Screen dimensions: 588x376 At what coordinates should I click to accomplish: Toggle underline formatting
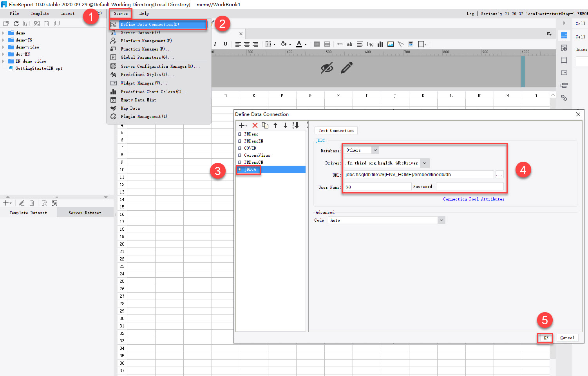pyautogui.click(x=225, y=44)
